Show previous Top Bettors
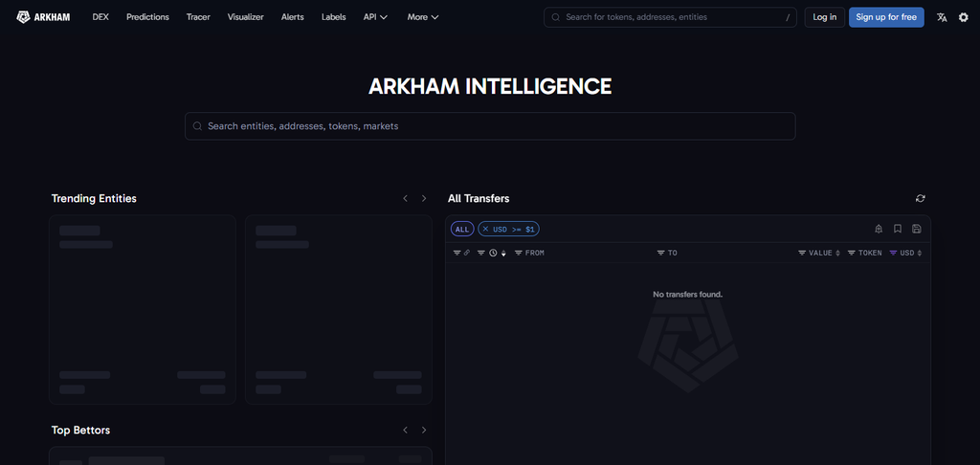This screenshot has width=980, height=465. point(405,430)
